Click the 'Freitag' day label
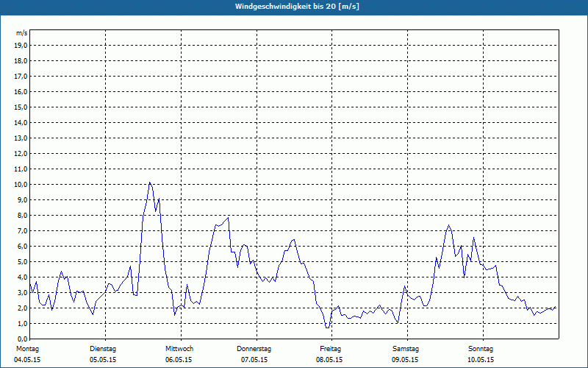 (x=330, y=349)
